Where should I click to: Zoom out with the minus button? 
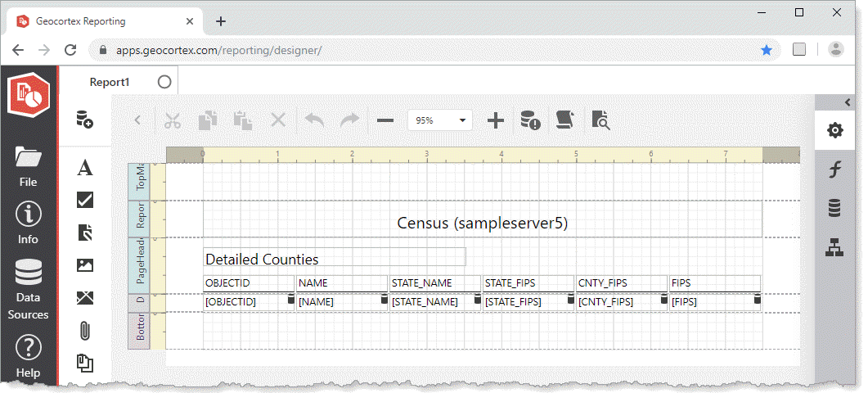click(385, 120)
